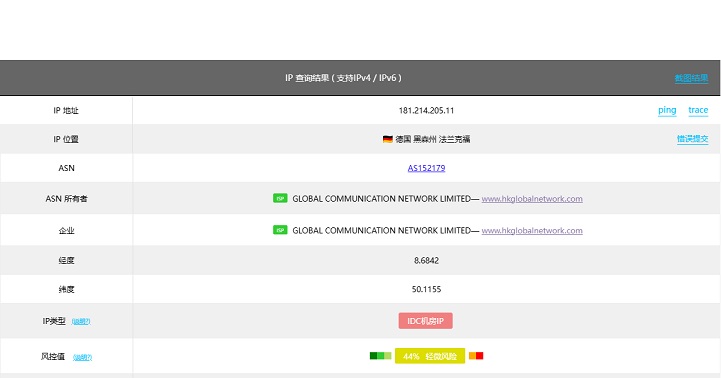This screenshot has height=378, width=721.
Task: Click GLOBAL COMMUNICATION NETWORK LIMITED in 企业 row
Action: (x=381, y=230)
